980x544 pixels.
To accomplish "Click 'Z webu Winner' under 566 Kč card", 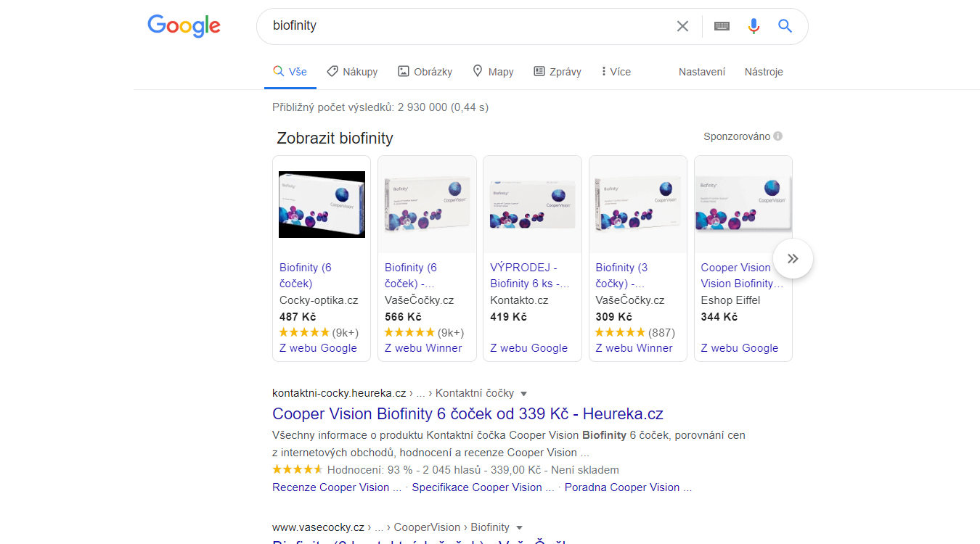I will point(423,348).
